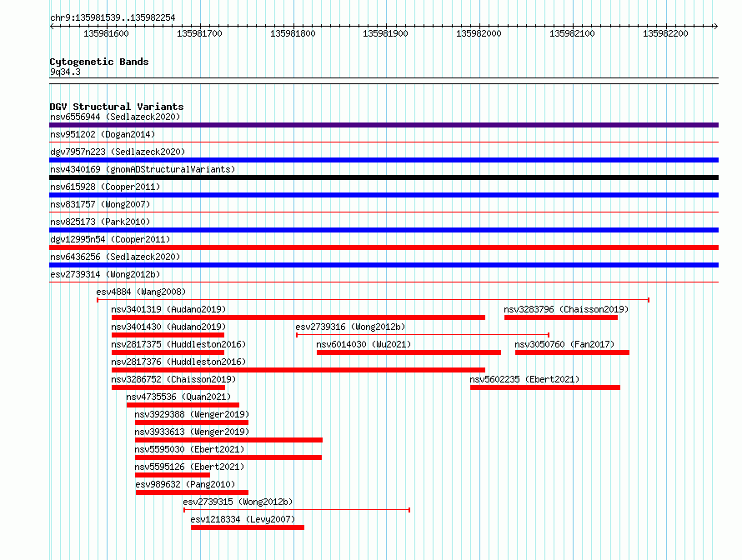
Task: Open nsv3929388 (Wenger2019) variant label
Action: (x=192, y=414)
